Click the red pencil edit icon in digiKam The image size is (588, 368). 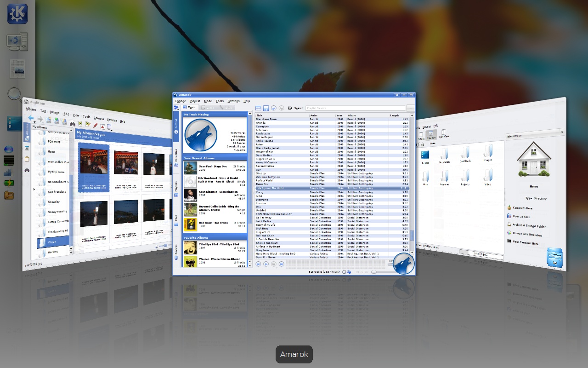pos(95,125)
